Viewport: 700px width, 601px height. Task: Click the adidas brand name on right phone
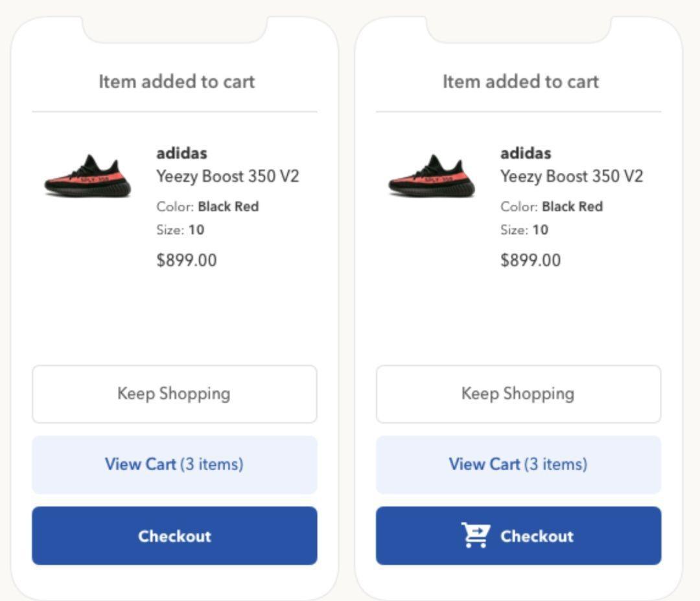[526, 153]
